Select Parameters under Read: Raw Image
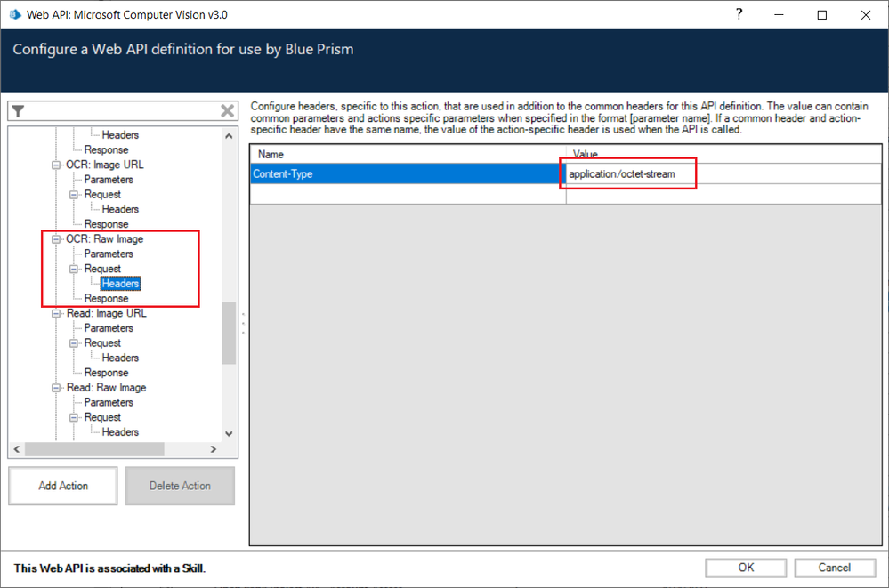889x588 pixels. 109,403
